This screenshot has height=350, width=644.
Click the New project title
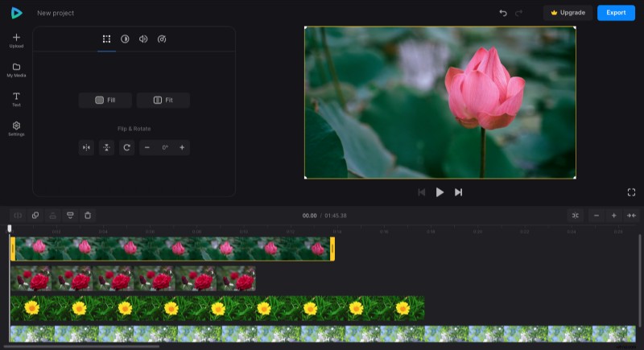56,13
